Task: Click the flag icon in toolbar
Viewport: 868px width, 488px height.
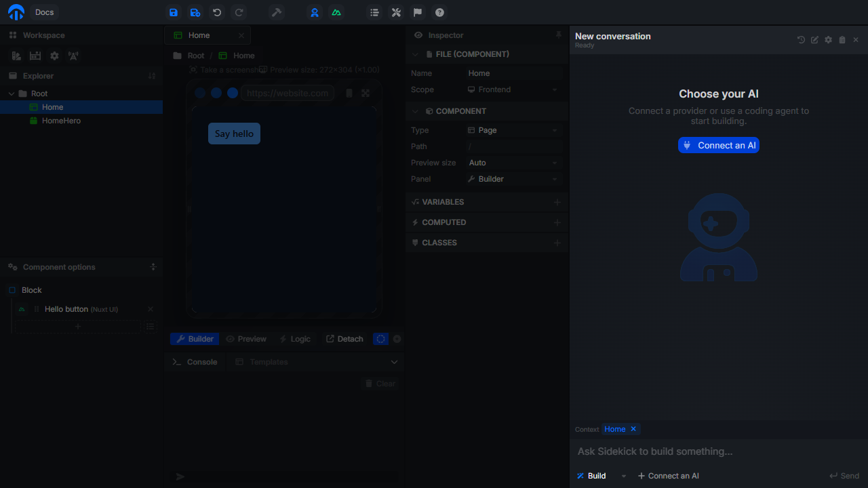Action: point(418,12)
